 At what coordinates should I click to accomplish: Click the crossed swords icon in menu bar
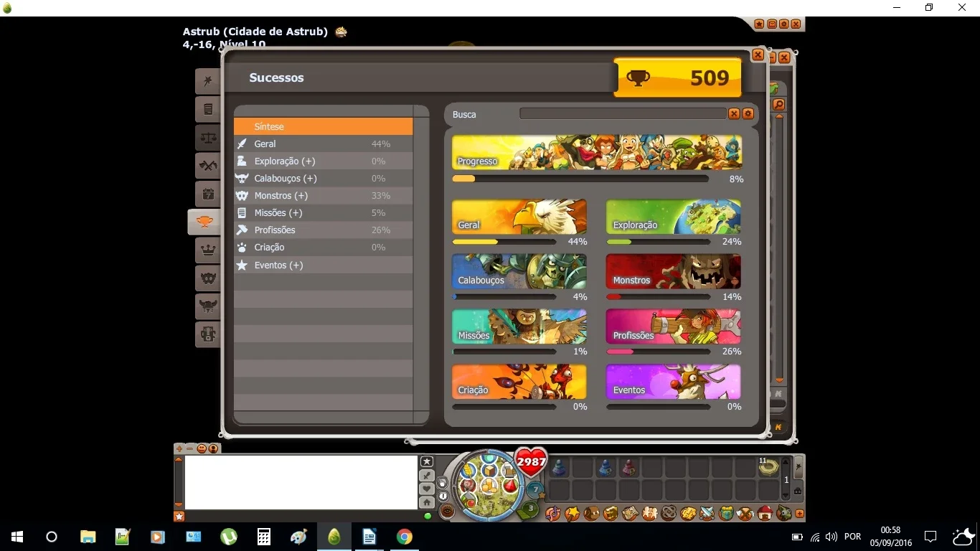[707, 513]
